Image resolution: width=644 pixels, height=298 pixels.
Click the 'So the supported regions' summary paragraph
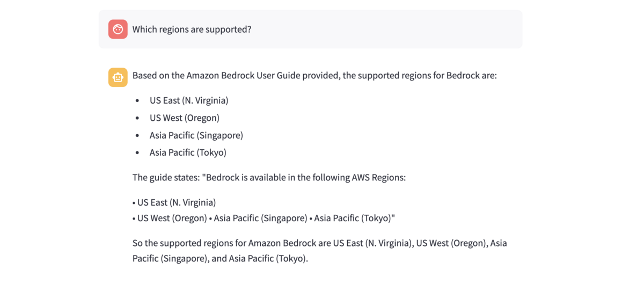tap(319, 243)
